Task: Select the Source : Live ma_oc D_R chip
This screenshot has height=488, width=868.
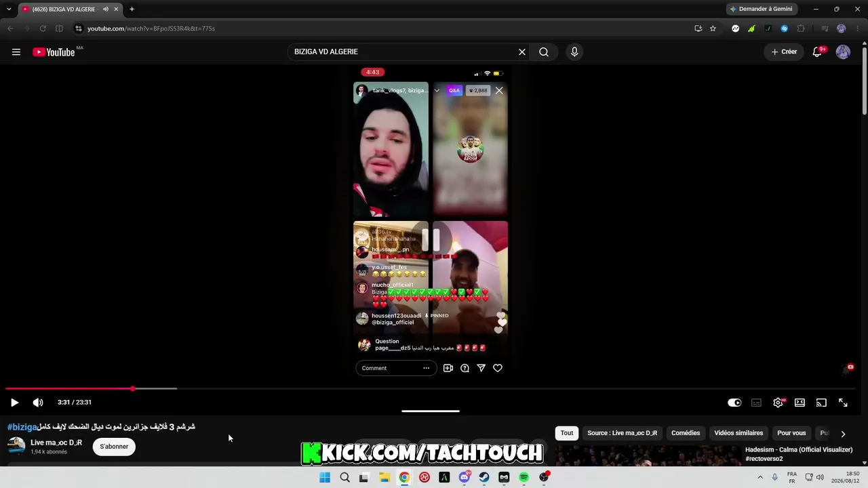Action: tap(622, 433)
